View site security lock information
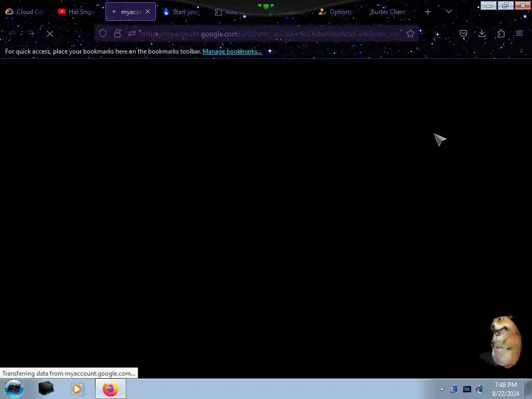The width and height of the screenshot is (532, 399). click(117, 33)
